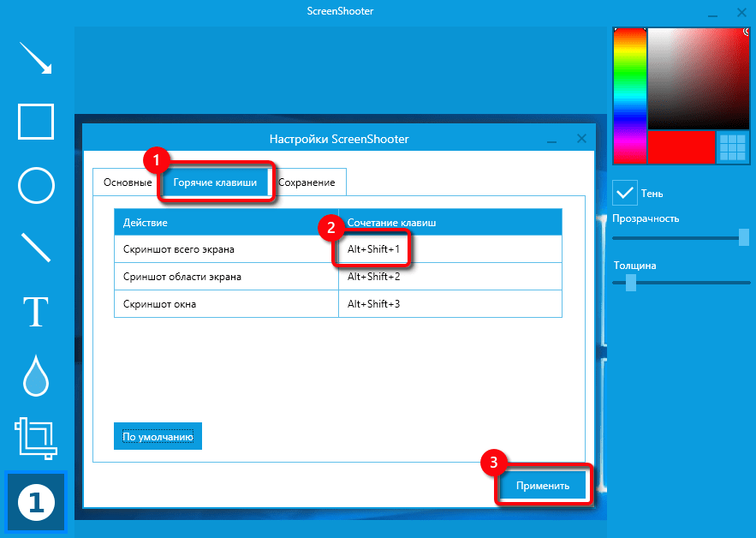Minimize the Настройки ScreenShooter dialog
This screenshot has width=756, height=538.
(x=552, y=140)
